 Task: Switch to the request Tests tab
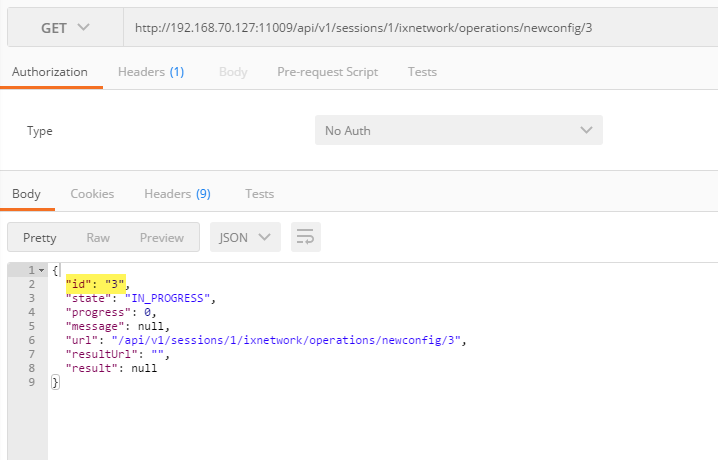[422, 72]
